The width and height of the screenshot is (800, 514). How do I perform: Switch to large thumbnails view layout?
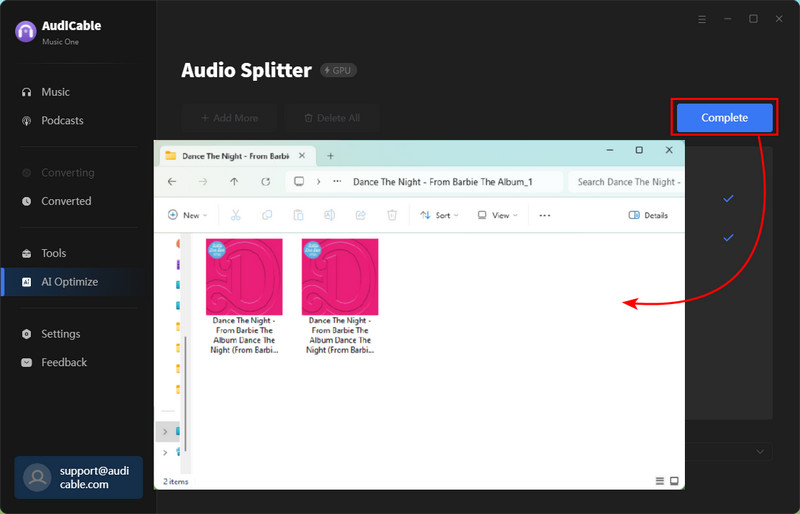[674, 481]
